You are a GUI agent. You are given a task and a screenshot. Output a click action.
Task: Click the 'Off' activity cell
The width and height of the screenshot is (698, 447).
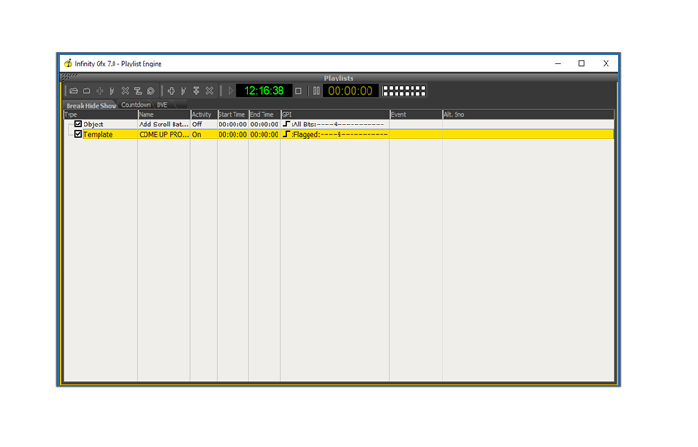tap(204, 124)
